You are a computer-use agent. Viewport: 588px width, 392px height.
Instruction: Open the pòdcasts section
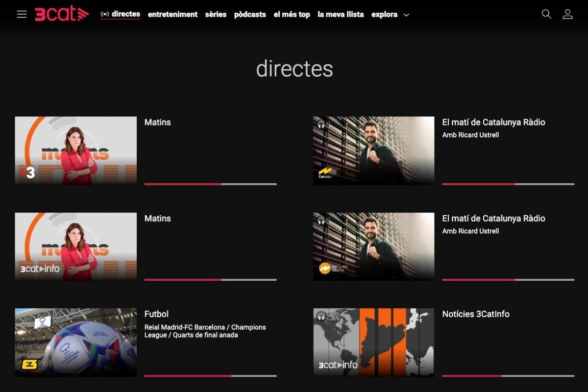tap(250, 14)
